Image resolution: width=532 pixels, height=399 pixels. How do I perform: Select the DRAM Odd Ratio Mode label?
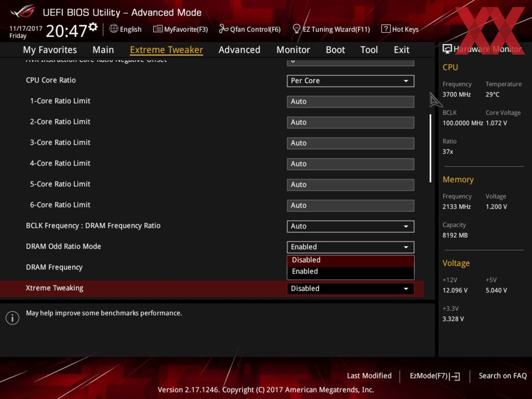63,246
